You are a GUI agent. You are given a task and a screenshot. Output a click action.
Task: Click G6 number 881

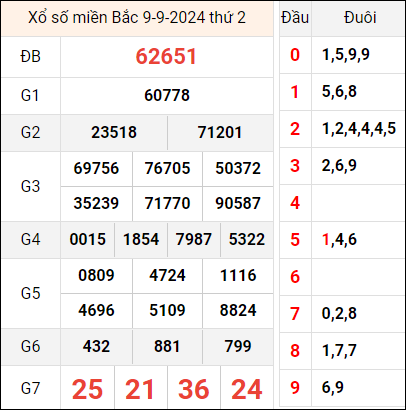(x=167, y=346)
